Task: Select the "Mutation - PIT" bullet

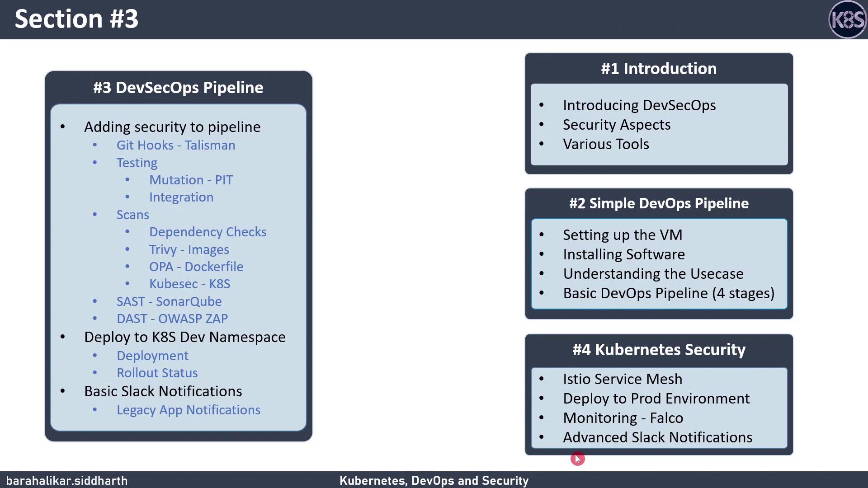Action: [x=191, y=180]
